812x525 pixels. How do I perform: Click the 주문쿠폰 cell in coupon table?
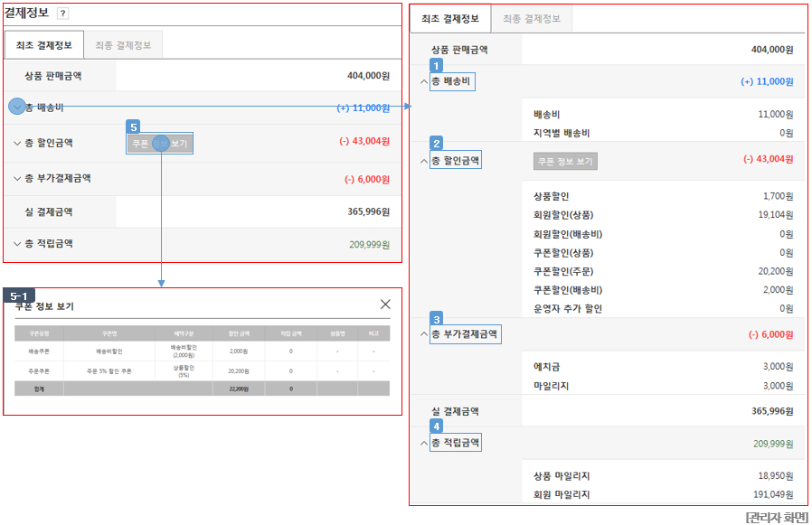[39, 371]
